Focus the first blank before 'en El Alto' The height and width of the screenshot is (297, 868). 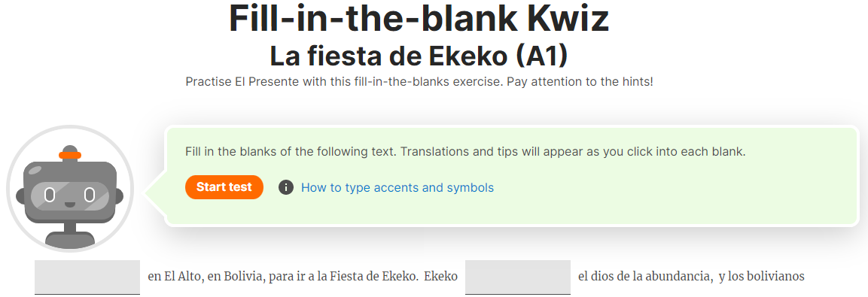(x=87, y=277)
